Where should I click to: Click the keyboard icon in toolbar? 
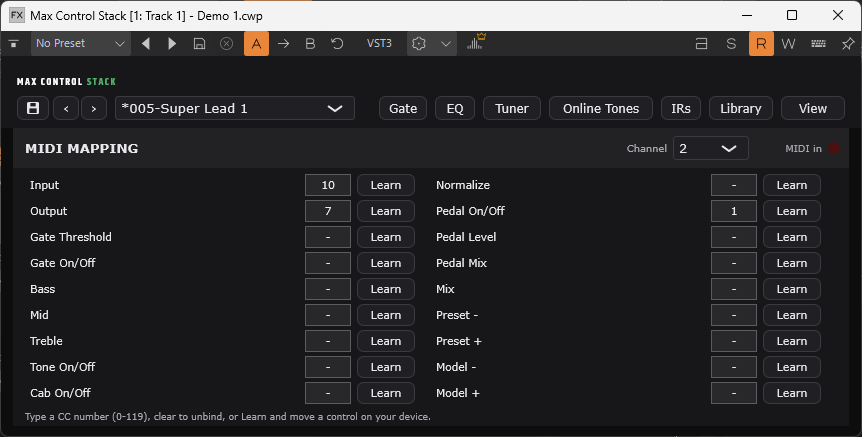tap(819, 43)
